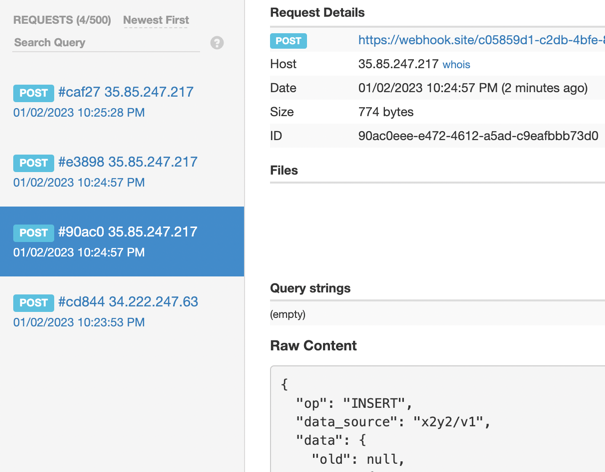Click the whois link next to Host
605x472 pixels.
[x=456, y=64]
